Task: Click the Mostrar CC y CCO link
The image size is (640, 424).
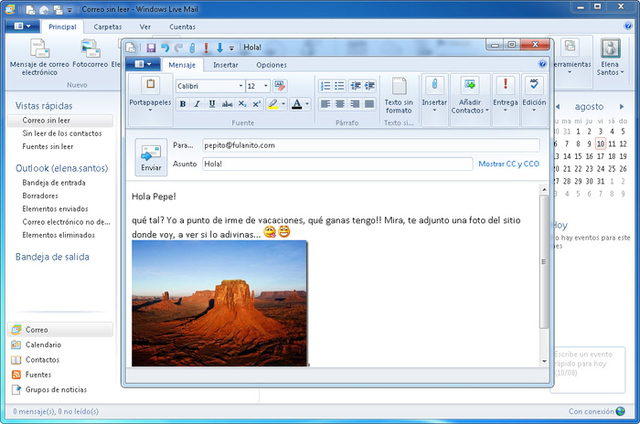Action: 509,164
